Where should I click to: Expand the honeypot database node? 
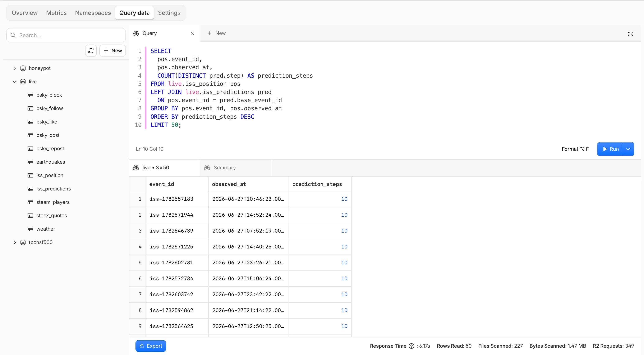(x=14, y=68)
